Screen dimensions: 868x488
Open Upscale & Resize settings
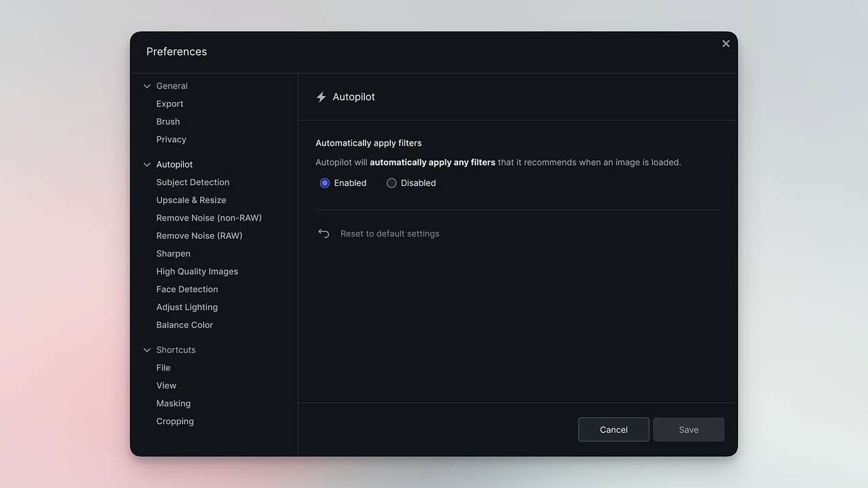pos(191,199)
